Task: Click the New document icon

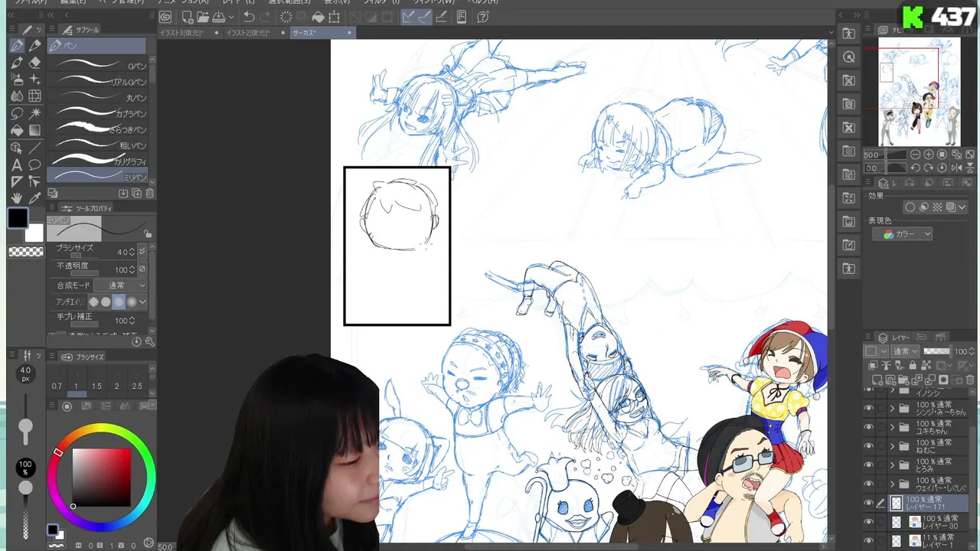Action: (x=188, y=17)
